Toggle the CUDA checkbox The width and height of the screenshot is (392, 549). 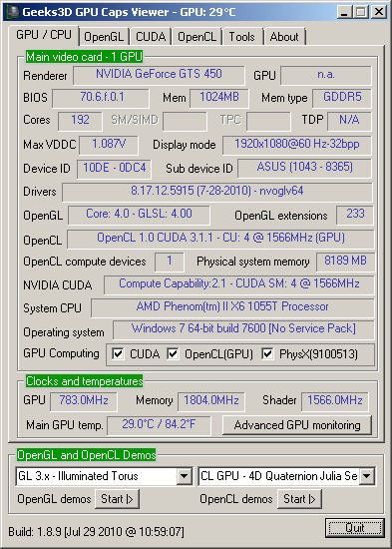118,354
